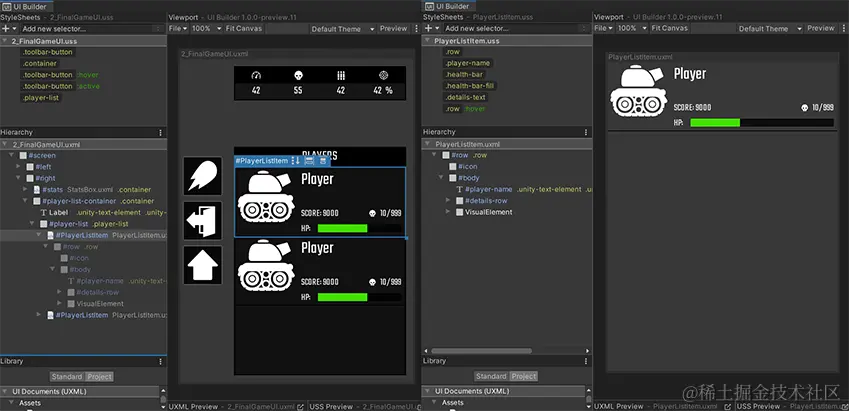Screen dimensions: 849x411
Task: Expand the #left node in Hierarchy
Action: point(18,167)
